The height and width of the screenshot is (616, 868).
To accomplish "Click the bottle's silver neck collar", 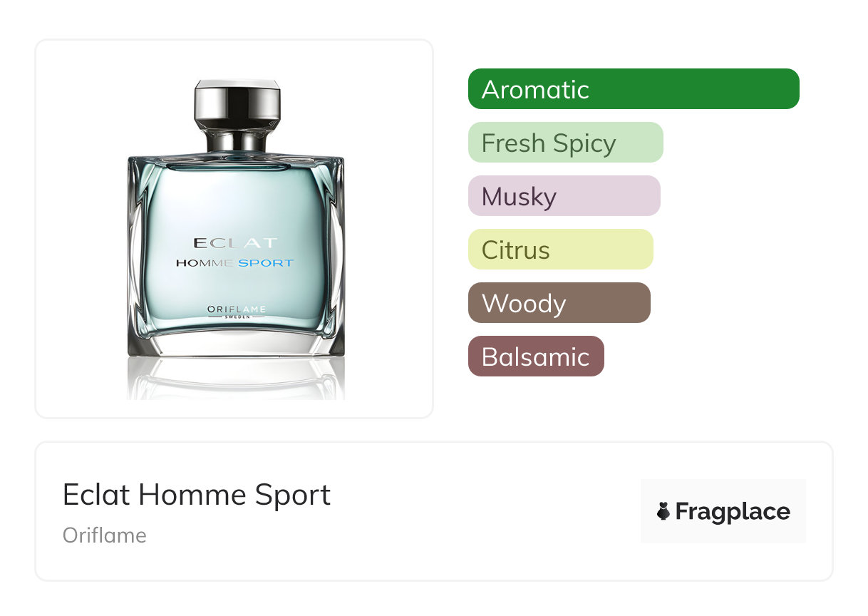I will (237, 140).
